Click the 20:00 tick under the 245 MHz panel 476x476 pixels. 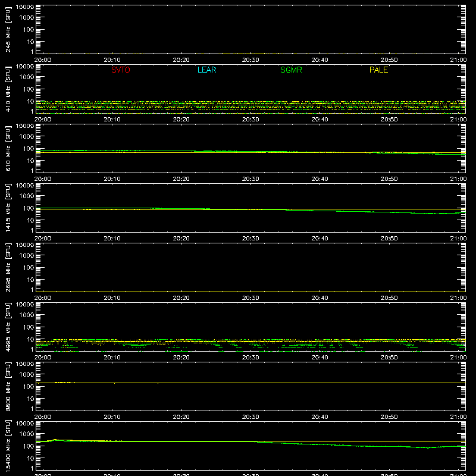click(42, 60)
